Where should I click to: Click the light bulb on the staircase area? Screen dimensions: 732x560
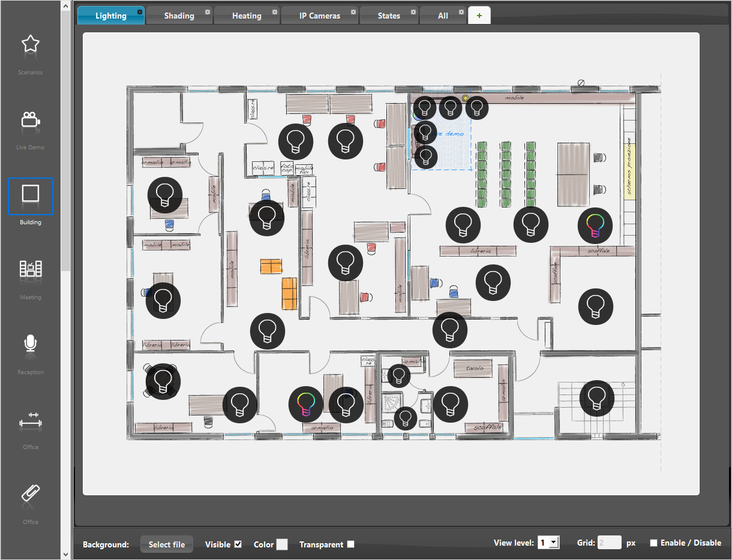tap(596, 398)
